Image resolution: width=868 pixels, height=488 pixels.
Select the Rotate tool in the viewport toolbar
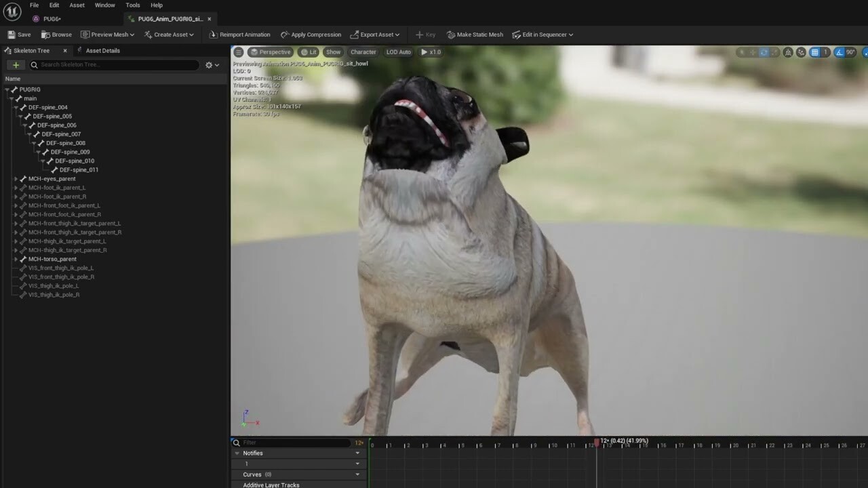coord(764,52)
